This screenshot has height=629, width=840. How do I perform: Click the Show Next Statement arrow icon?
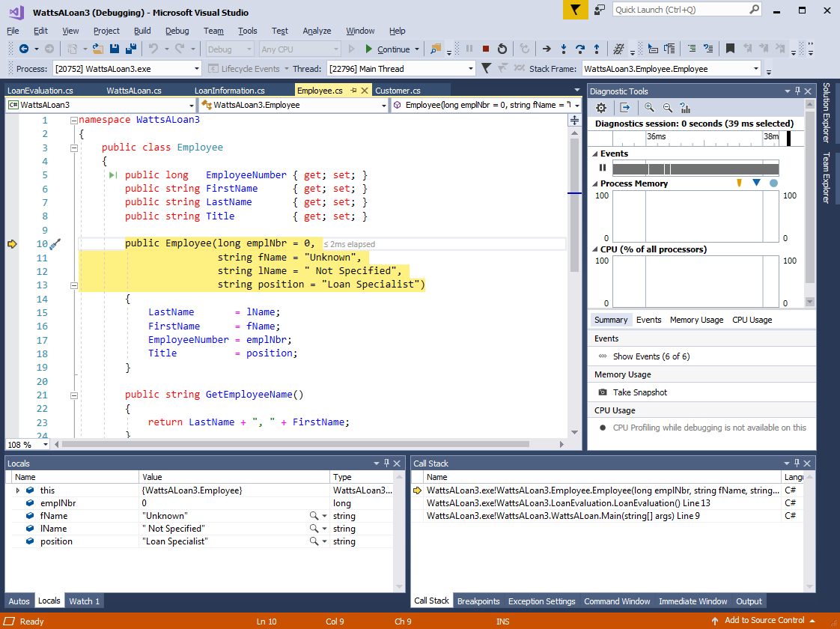pos(547,49)
